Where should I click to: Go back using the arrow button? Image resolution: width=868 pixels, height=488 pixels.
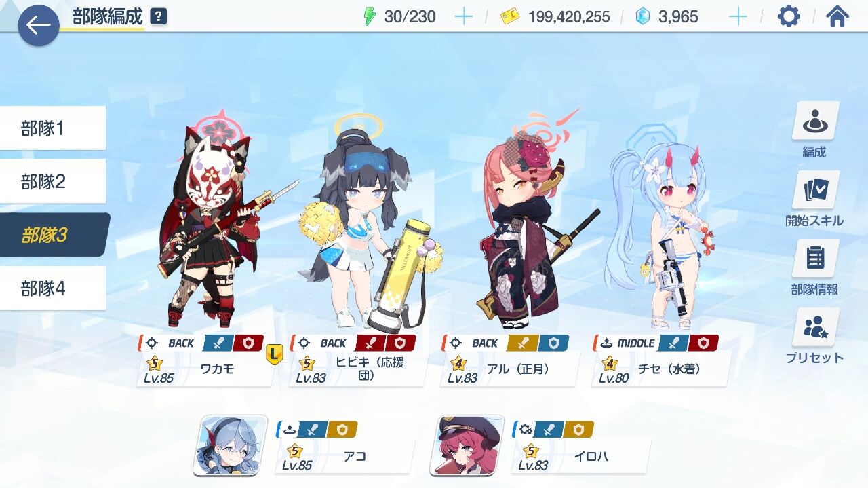[x=39, y=26]
